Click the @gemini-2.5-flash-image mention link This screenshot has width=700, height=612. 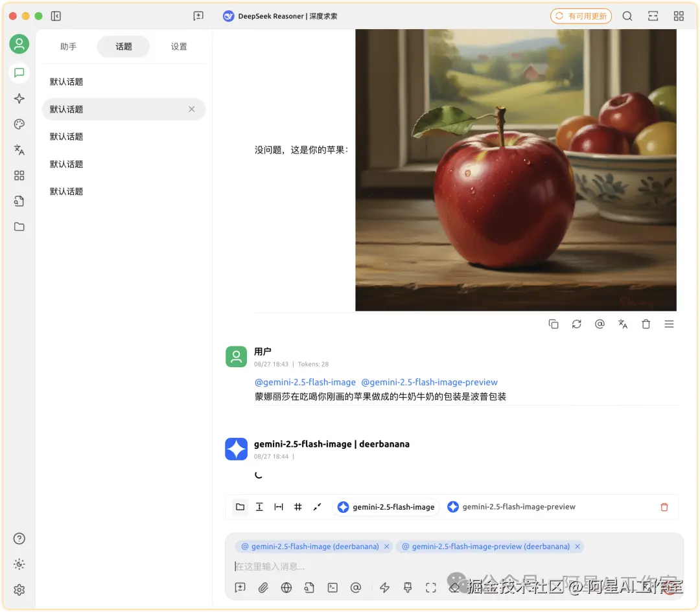click(305, 382)
